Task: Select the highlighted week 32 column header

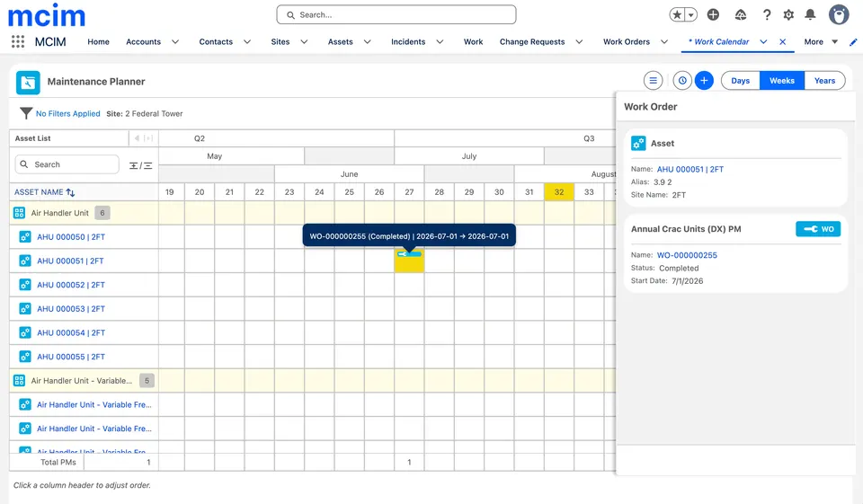Action: [558, 192]
